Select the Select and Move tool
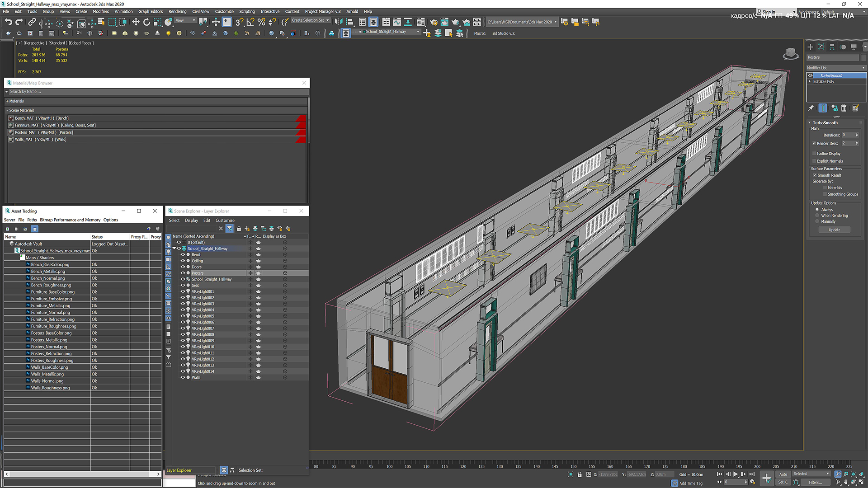The width and height of the screenshot is (868, 488). [136, 22]
